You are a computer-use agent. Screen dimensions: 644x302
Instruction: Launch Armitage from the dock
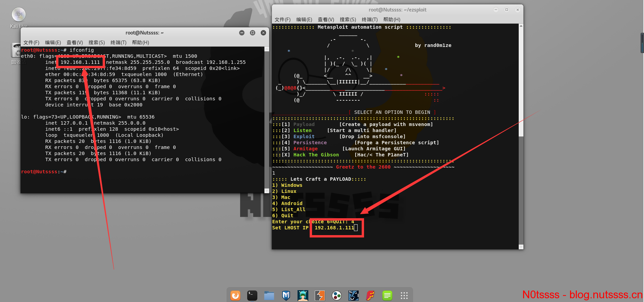[x=303, y=296]
